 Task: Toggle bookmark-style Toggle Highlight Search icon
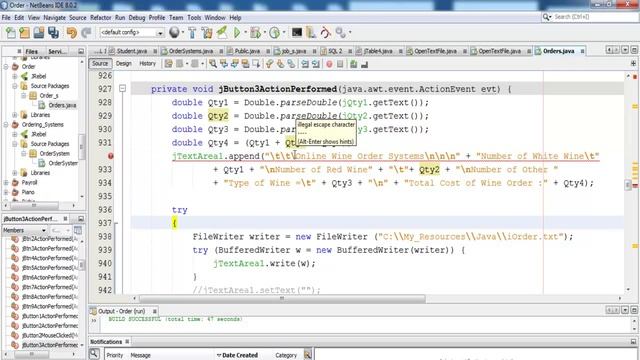(245, 64)
